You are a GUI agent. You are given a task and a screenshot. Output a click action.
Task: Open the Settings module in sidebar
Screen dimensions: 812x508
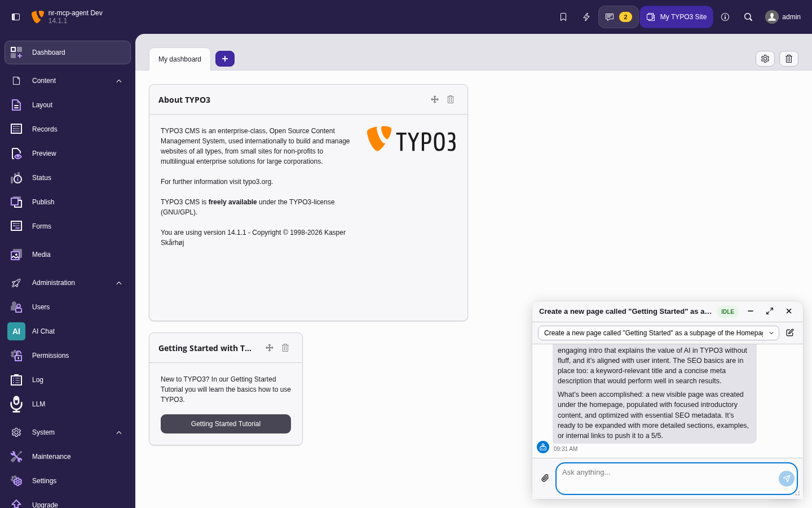pos(68,481)
